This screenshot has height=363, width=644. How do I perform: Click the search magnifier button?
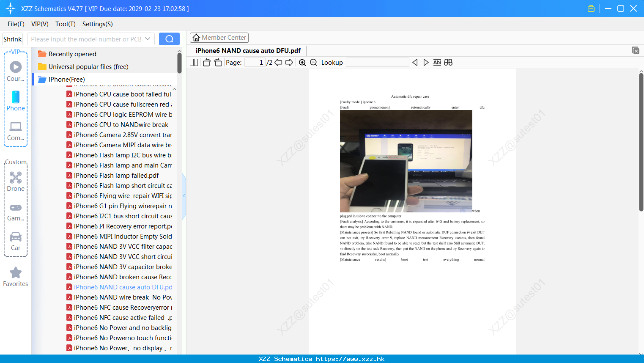click(169, 39)
